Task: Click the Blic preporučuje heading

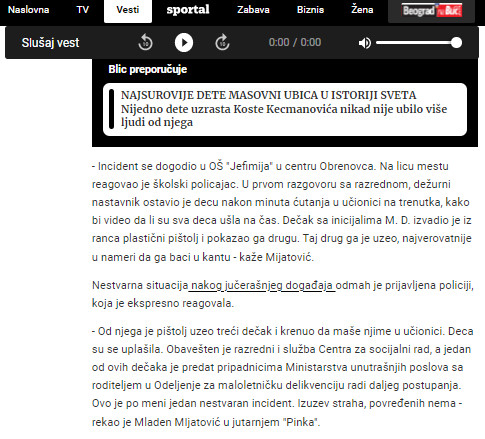Action: coord(148,69)
